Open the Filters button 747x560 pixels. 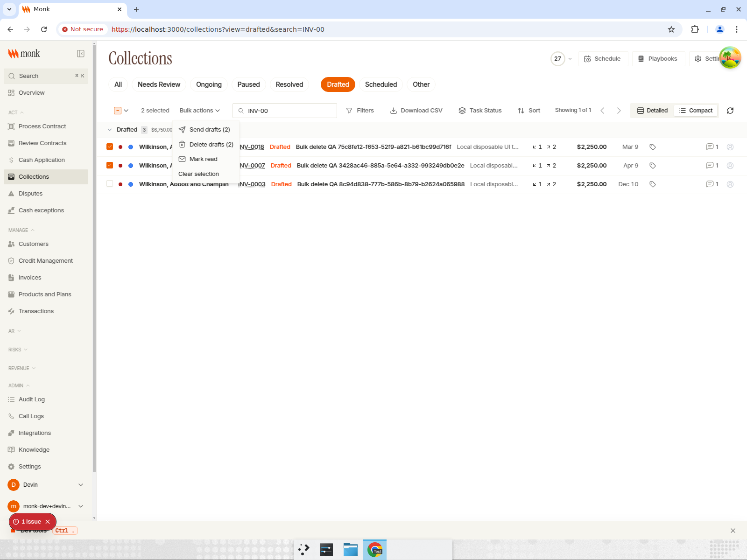(x=360, y=111)
